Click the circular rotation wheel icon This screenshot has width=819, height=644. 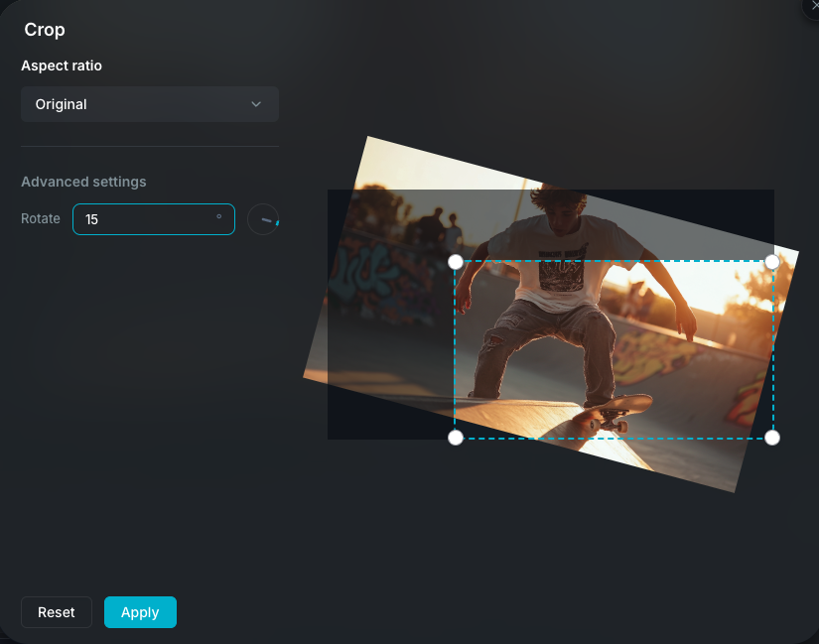263,218
